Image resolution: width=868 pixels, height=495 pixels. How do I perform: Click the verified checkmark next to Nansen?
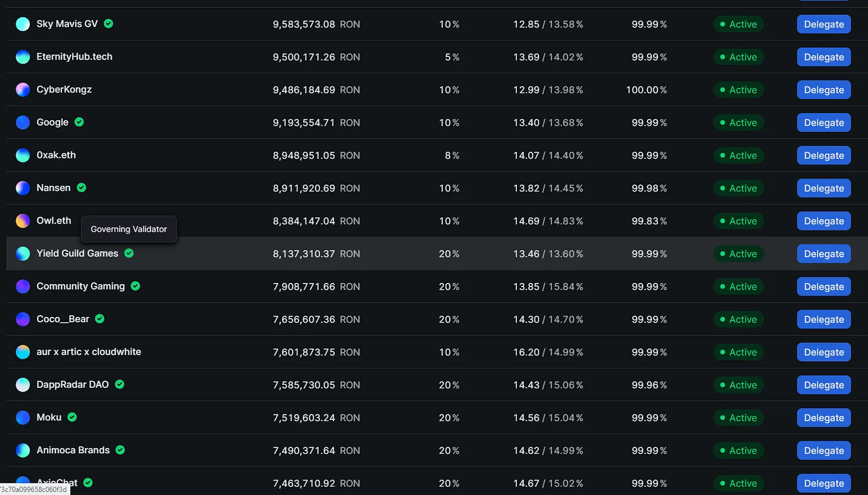click(x=82, y=188)
